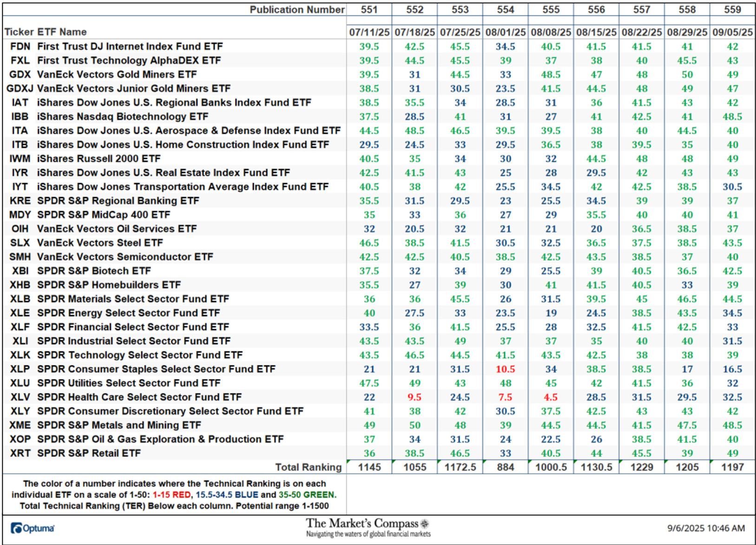Select the ITA ticker cell

click(x=20, y=131)
